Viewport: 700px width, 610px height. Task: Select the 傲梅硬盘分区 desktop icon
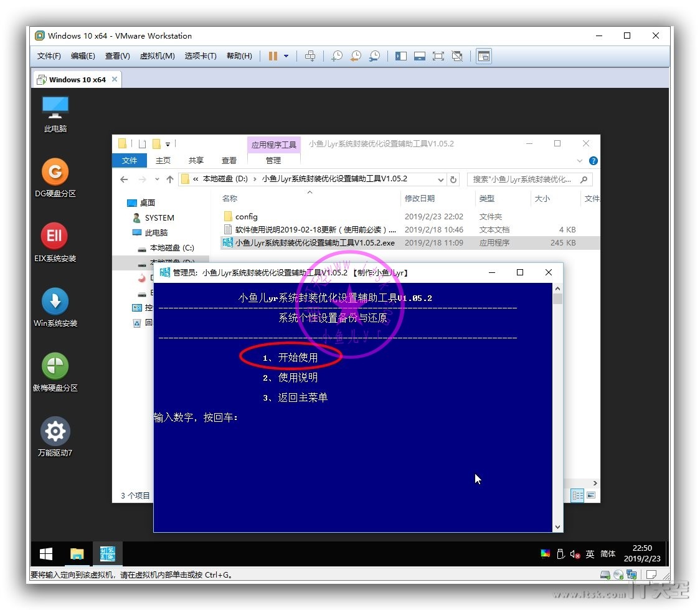click(55, 373)
